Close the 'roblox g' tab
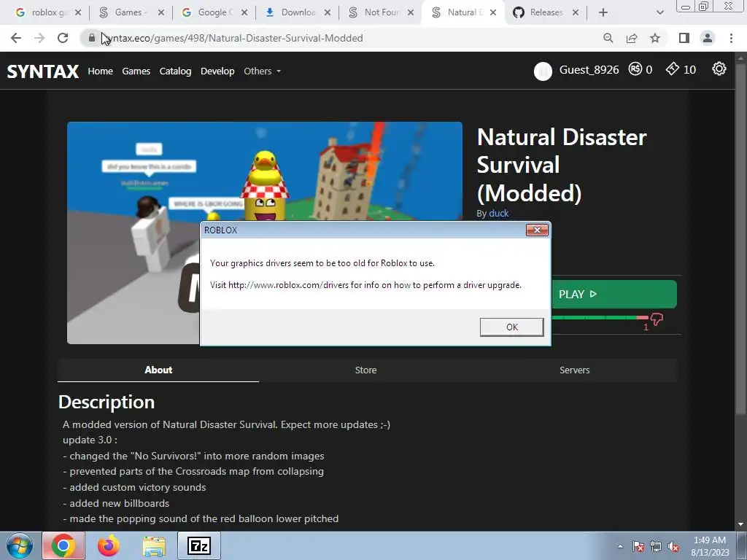 click(78, 12)
